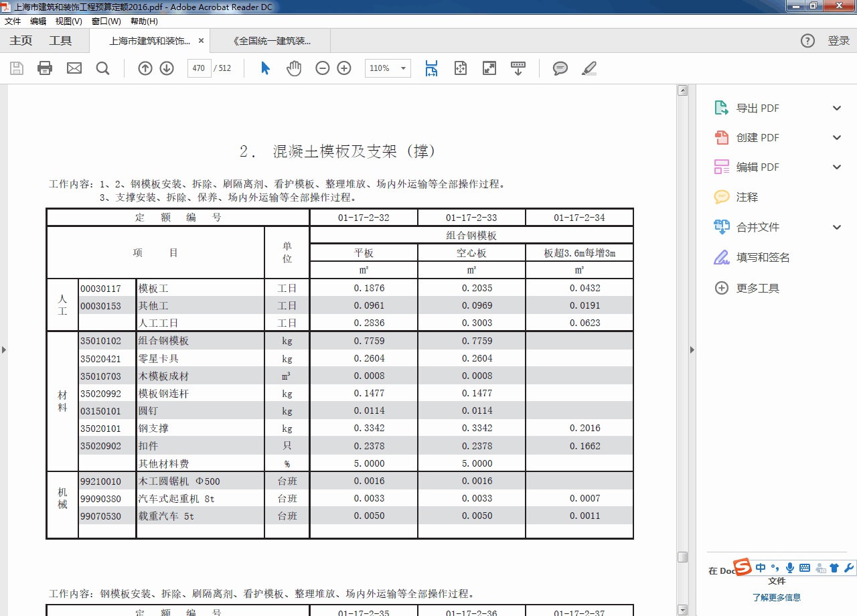Click the scrollbar up arrow
Image resolution: width=857 pixels, height=616 pixels.
tap(682, 90)
